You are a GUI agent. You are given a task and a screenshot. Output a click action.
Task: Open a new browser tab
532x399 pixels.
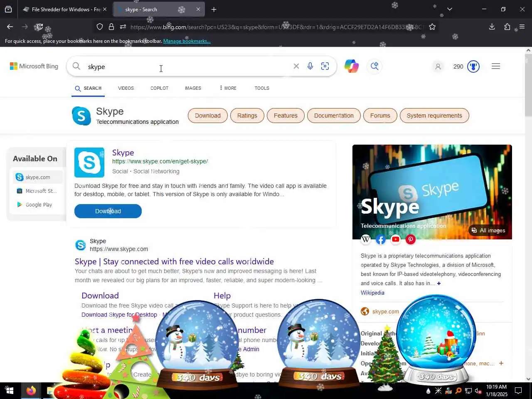[214, 9]
